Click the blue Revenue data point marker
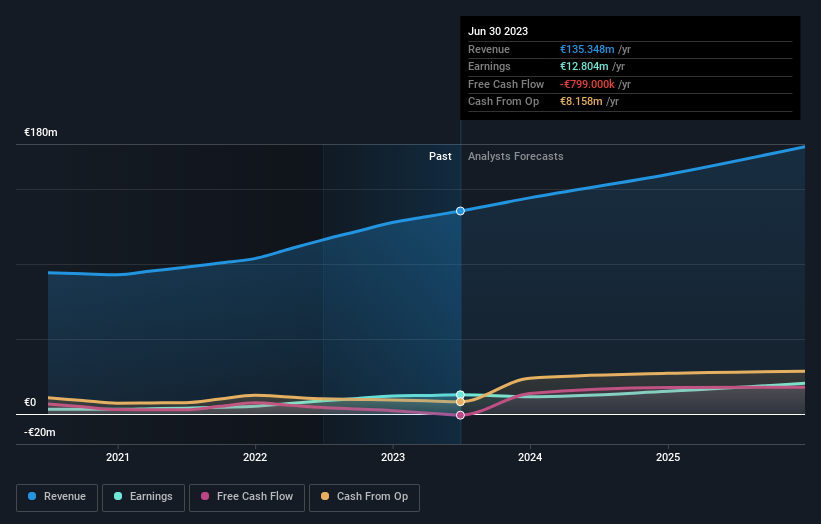Image resolution: width=821 pixels, height=524 pixels. (460, 211)
